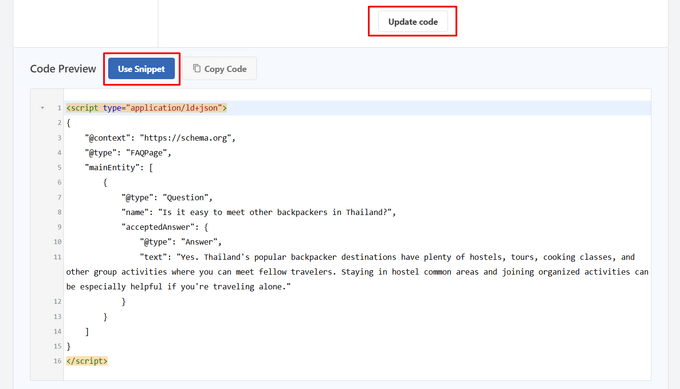680x389 pixels.
Task: Click the "@type": "Answer" line
Action: pos(181,242)
